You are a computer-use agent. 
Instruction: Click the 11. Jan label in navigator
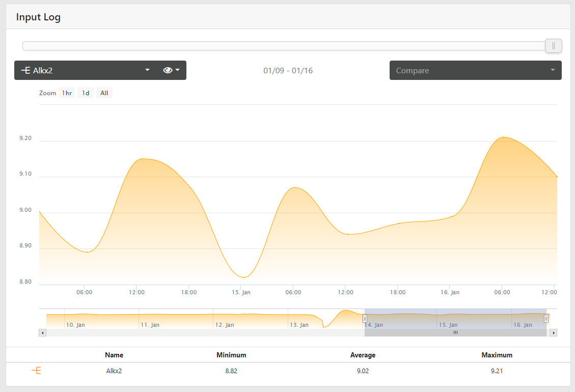(x=150, y=325)
